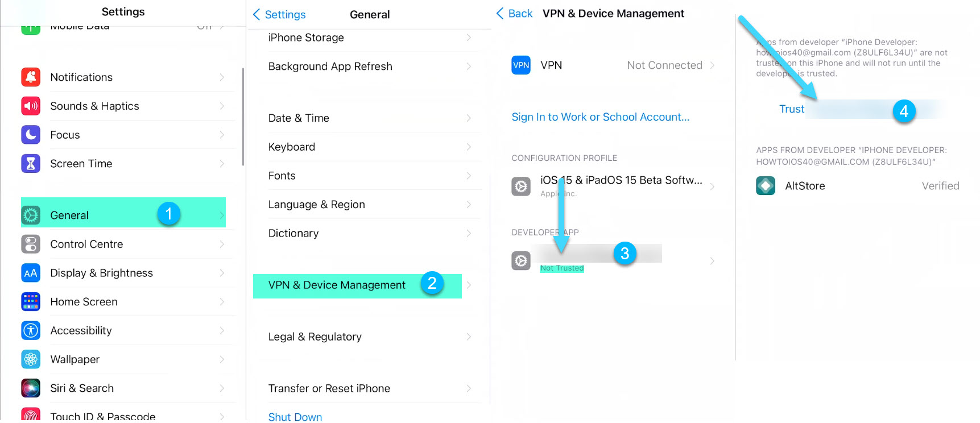Viewport: 980px width, 423px height.
Task: Open Keyboard settings via its chevron
Action: 469,147
